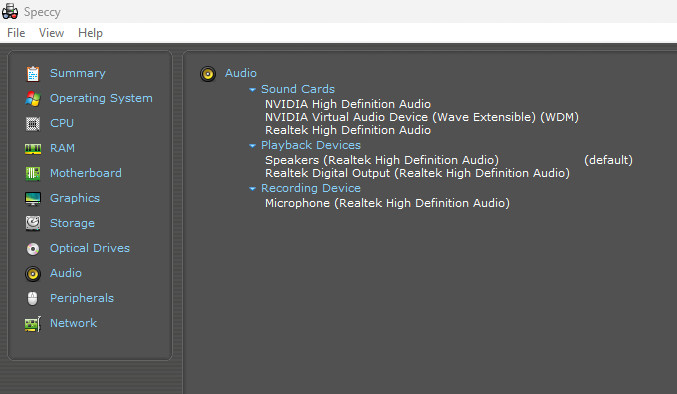Click the Motherboard circuit icon
The height and width of the screenshot is (394, 677).
33,173
